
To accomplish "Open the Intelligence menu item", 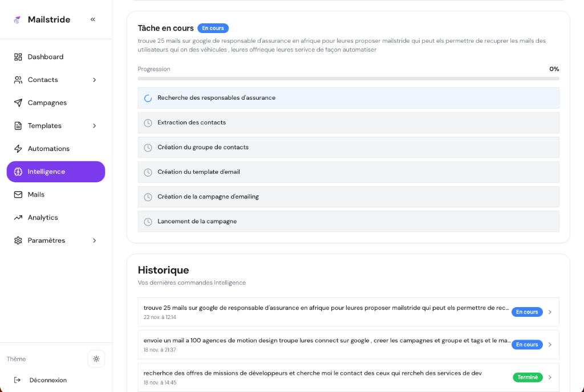I will coord(56,171).
